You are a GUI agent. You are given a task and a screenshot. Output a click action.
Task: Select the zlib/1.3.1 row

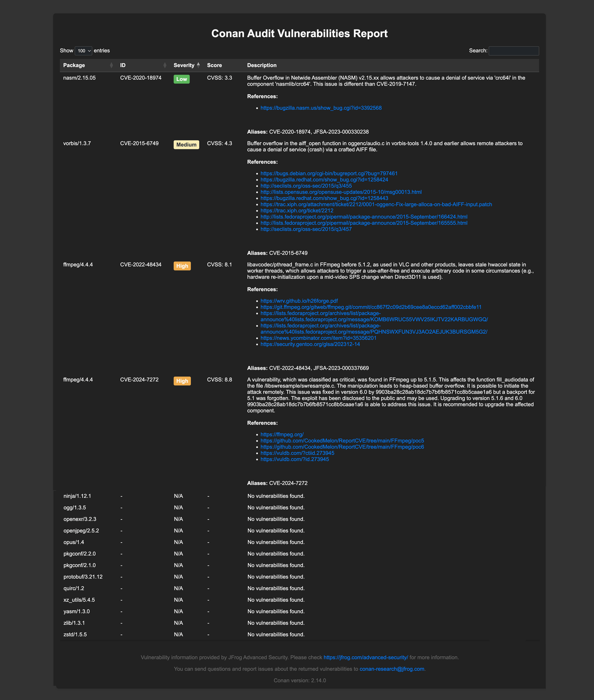click(299, 623)
